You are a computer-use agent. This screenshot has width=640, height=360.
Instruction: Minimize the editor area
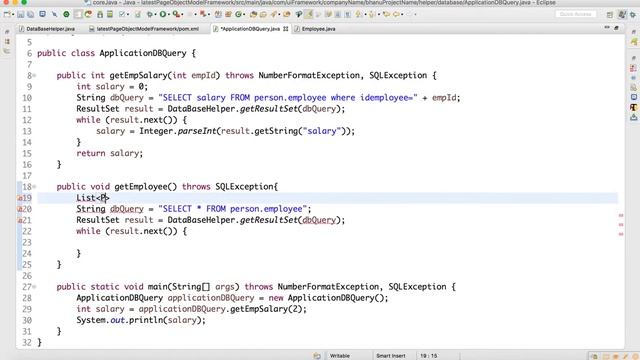(x=607, y=28)
